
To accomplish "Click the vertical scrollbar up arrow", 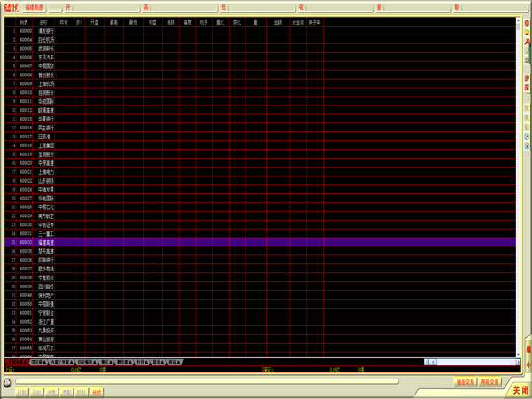I will [520, 21].
